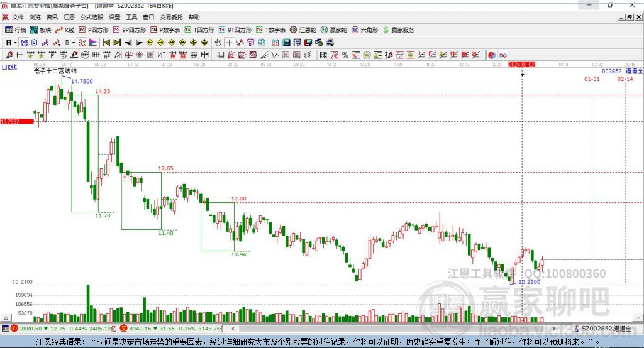The height and width of the screenshot is (348, 644).
Task: Jump to last bar icon
Action: [x=117, y=43]
